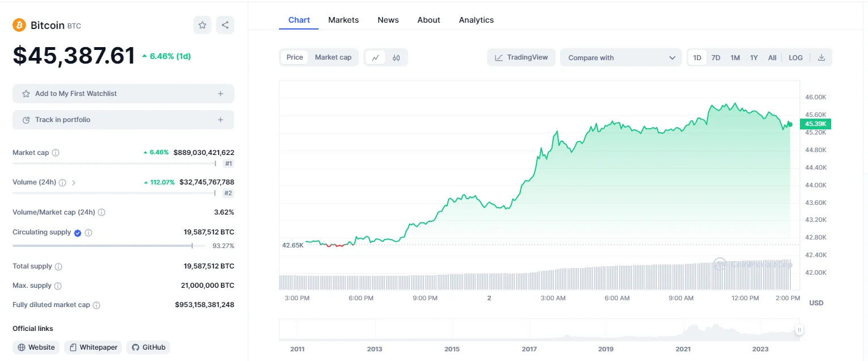Click the verified badge beside Circulating supply

[x=78, y=233]
